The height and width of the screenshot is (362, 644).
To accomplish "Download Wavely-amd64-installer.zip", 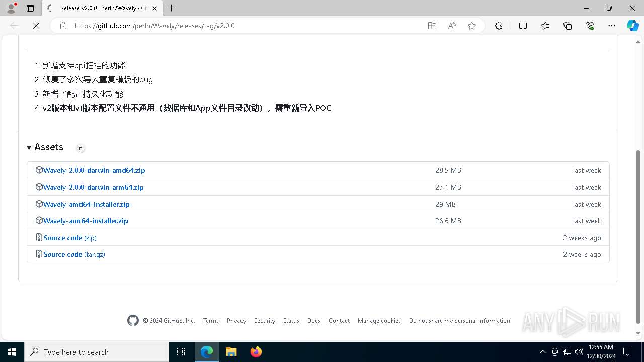I will coord(87,204).
